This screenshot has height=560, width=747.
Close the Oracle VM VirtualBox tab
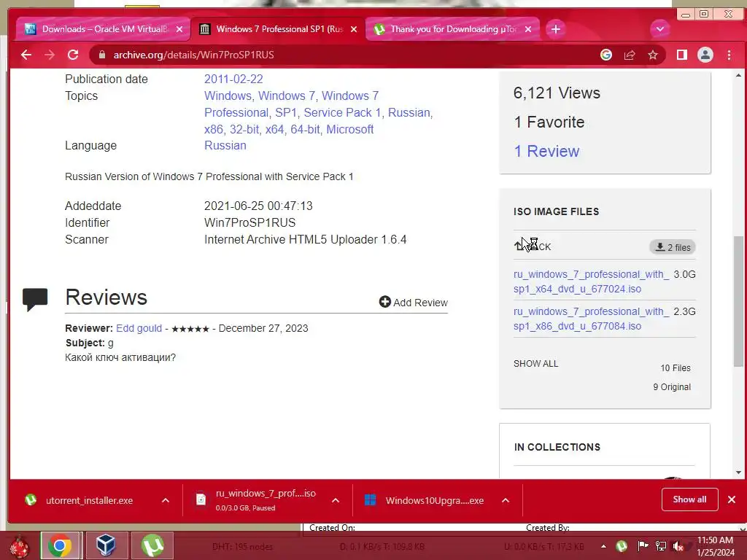(179, 29)
